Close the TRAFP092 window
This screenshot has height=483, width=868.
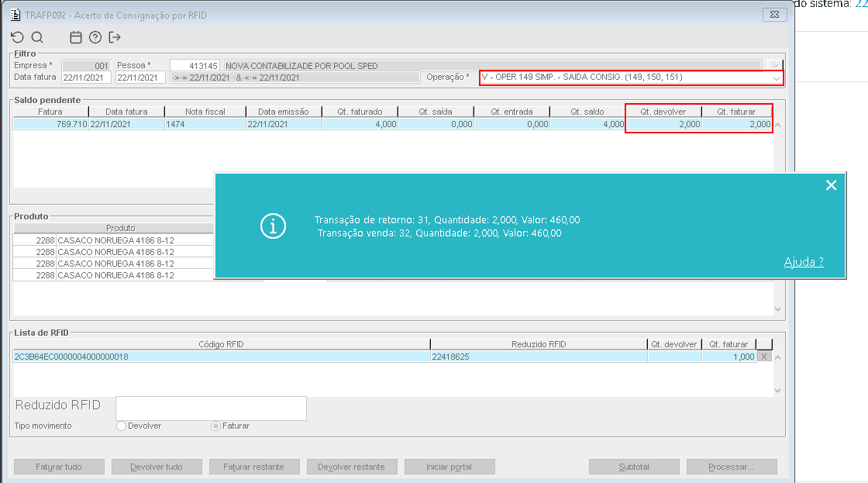774,15
